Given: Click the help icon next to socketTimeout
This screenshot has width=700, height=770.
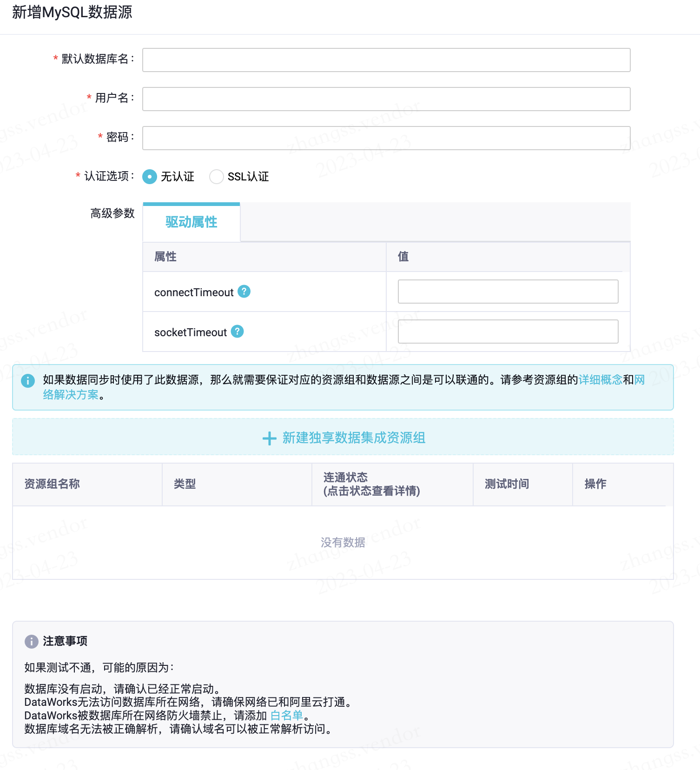Looking at the screenshot, I should pos(238,332).
